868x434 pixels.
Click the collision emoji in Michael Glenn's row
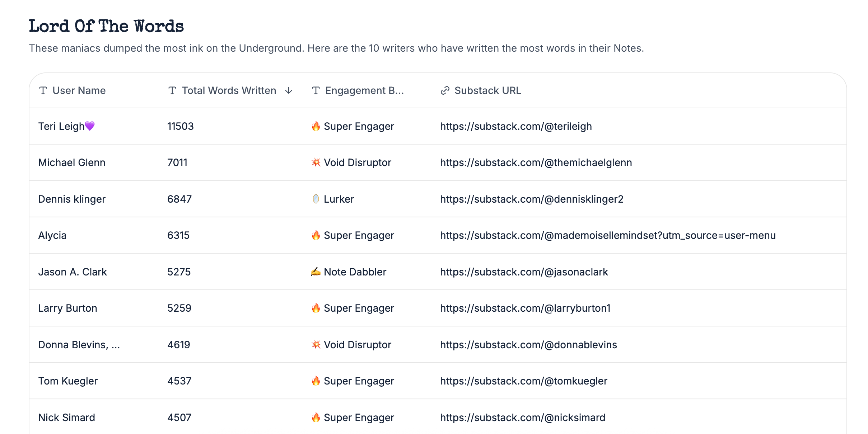coord(316,162)
